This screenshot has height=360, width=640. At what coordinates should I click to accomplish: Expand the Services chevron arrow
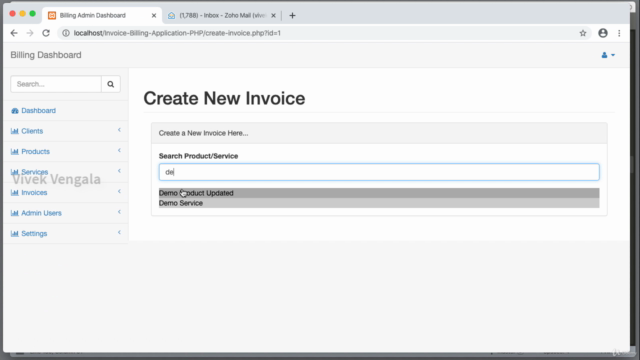(119, 171)
